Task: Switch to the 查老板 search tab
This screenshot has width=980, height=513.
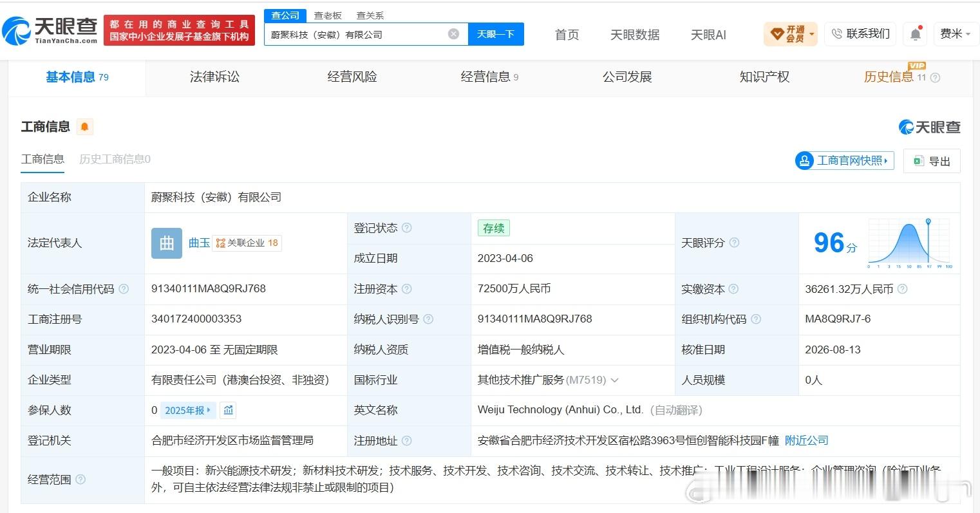Action: point(328,15)
